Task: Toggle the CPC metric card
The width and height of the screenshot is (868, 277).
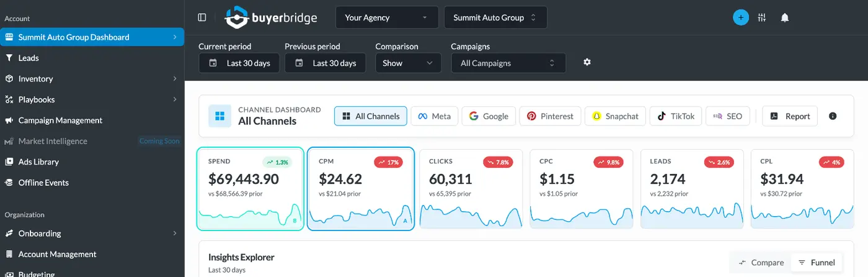Action: (x=582, y=189)
